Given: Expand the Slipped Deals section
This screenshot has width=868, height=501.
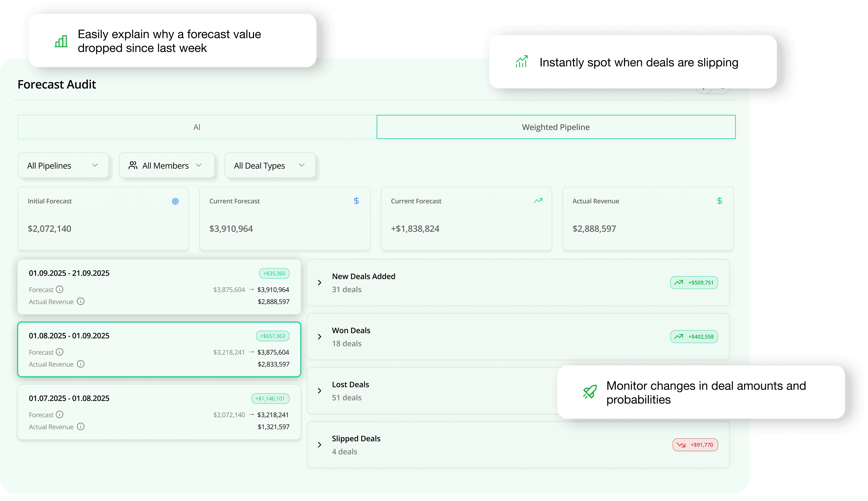Looking at the screenshot, I should [x=320, y=444].
